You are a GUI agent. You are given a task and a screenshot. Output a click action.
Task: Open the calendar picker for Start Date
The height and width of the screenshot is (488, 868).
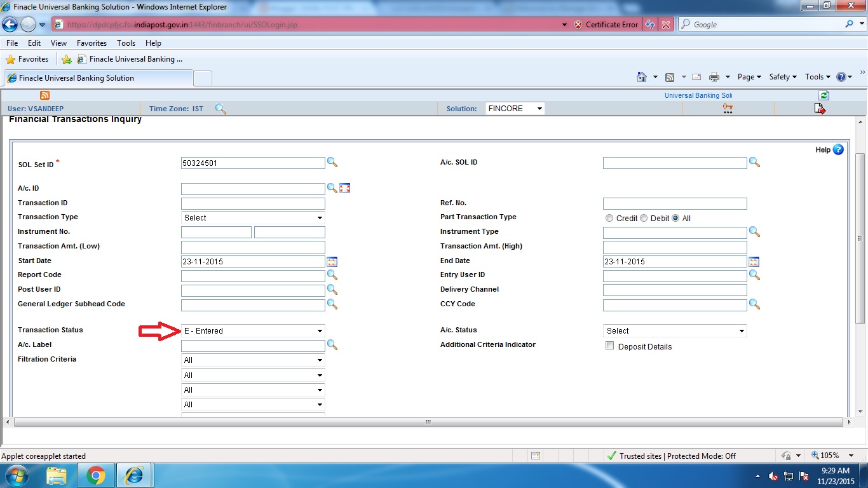[332, 261]
